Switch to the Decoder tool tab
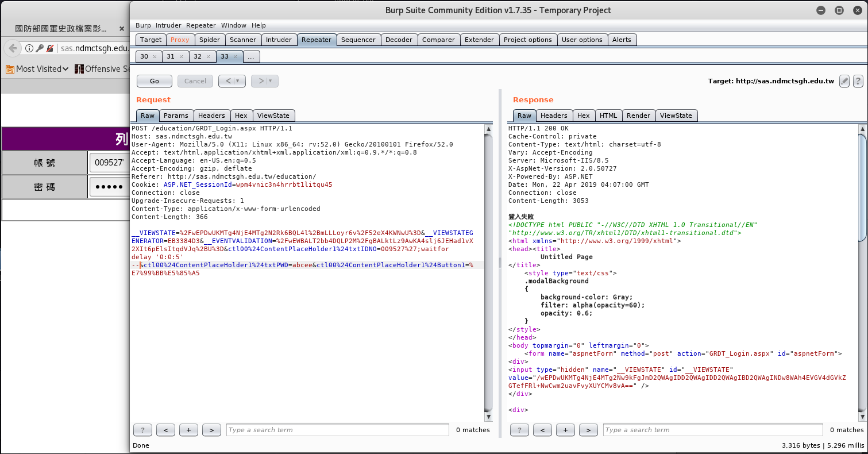This screenshot has height=454, width=868. click(399, 40)
